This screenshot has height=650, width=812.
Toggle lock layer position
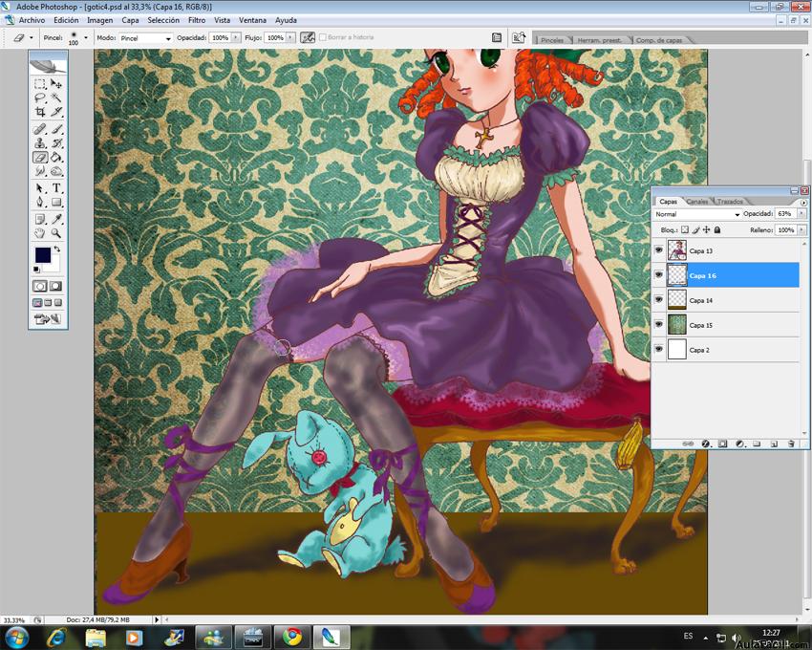[x=706, y=229]
